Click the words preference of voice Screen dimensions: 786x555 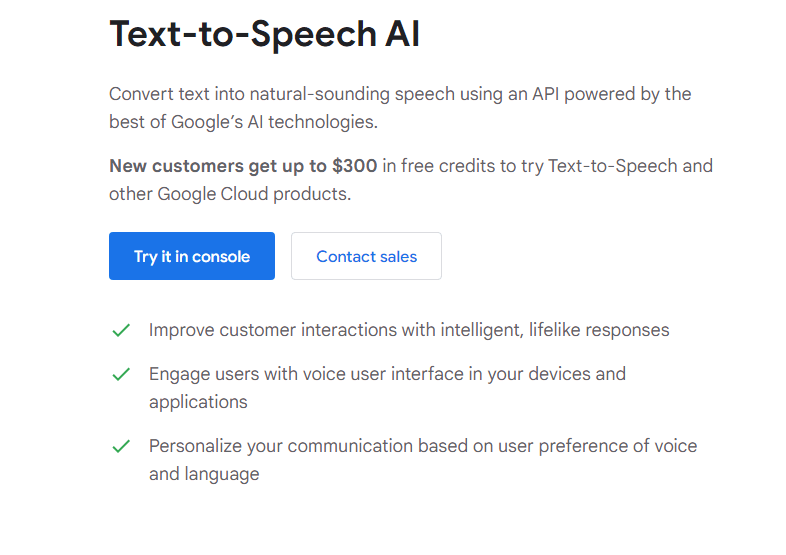[x=618, y=446]
